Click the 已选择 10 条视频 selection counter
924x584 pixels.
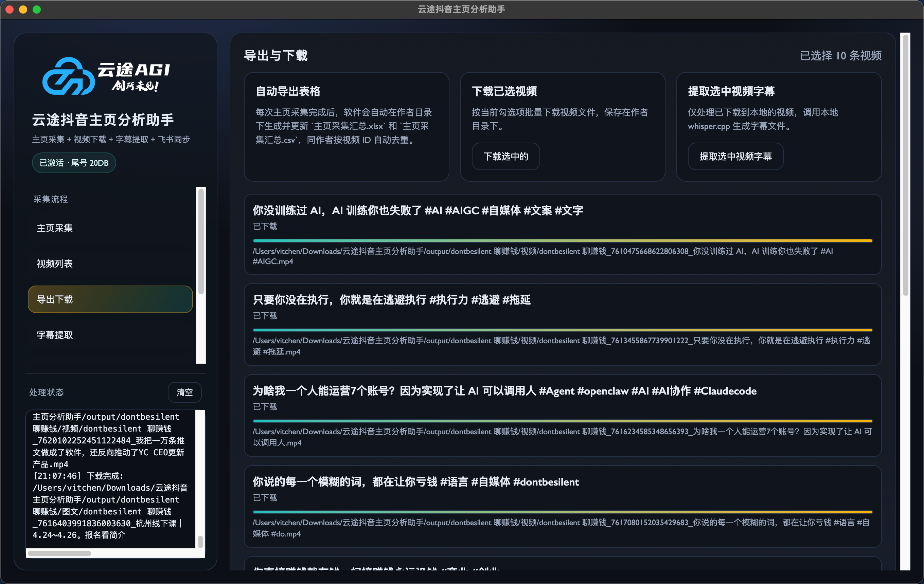point(841,56)
